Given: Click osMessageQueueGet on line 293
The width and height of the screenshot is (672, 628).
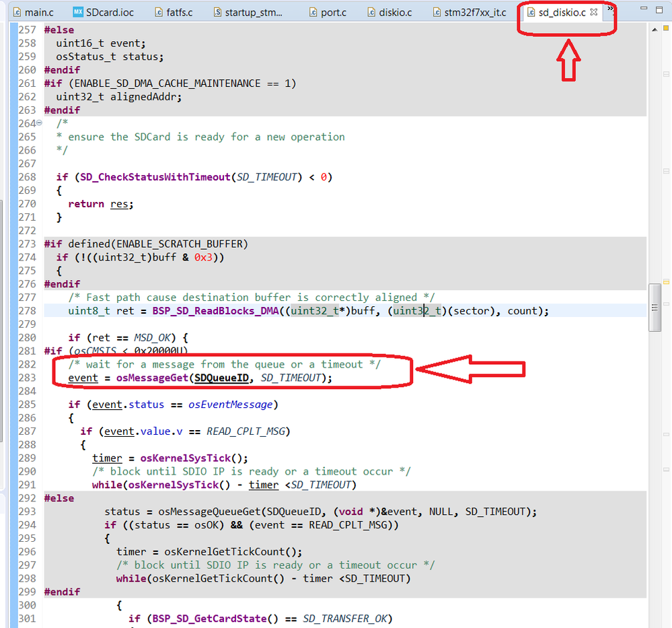Looking at the screenshot, I should pos(210,512).
